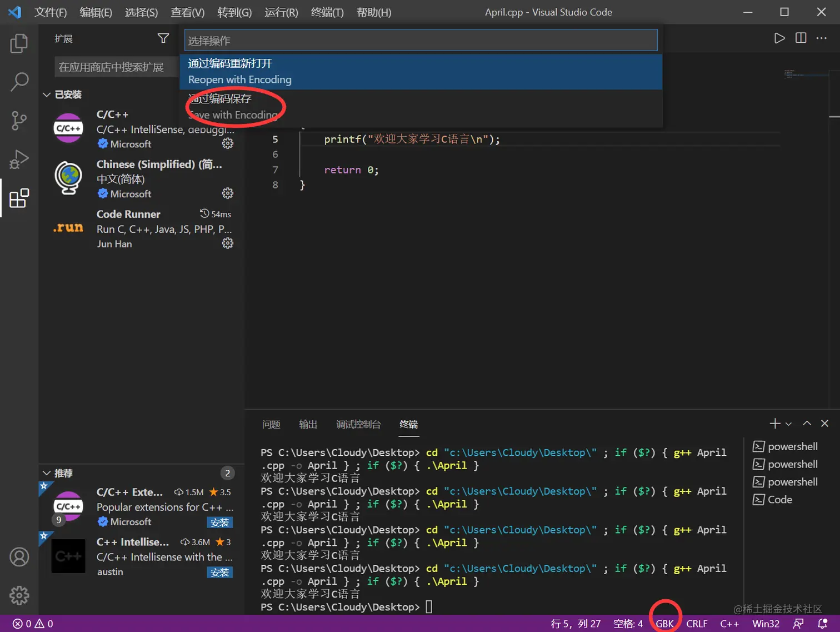840x632 pixels.
Task: Open notifications bell in status bar
Action: [823, 624]
